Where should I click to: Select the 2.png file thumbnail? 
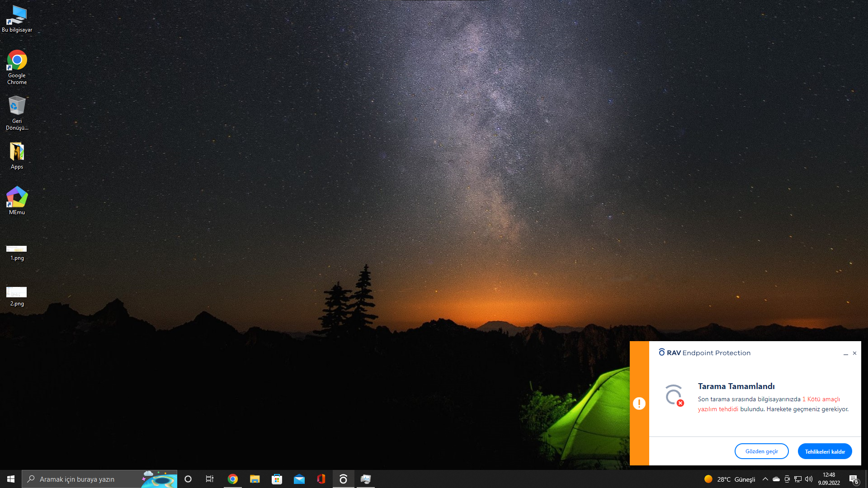pos(17,293)
